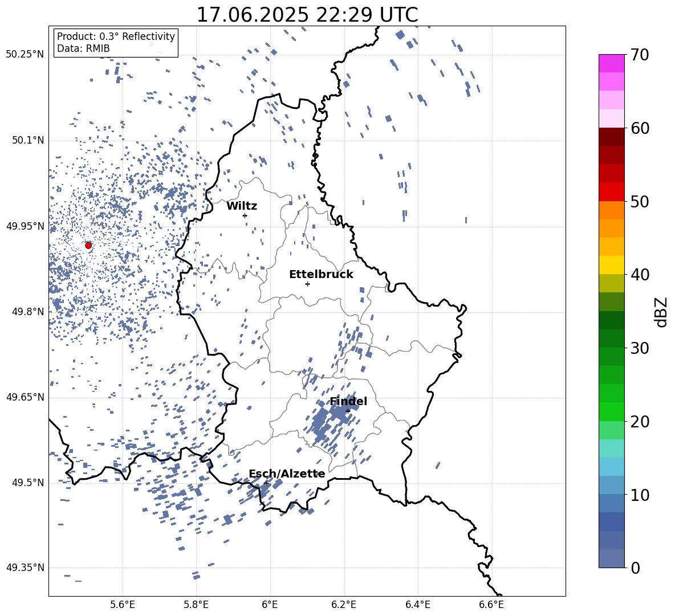Click the Ettelbruck city label
Screen dimensions: 675x616
click(321, 275)
